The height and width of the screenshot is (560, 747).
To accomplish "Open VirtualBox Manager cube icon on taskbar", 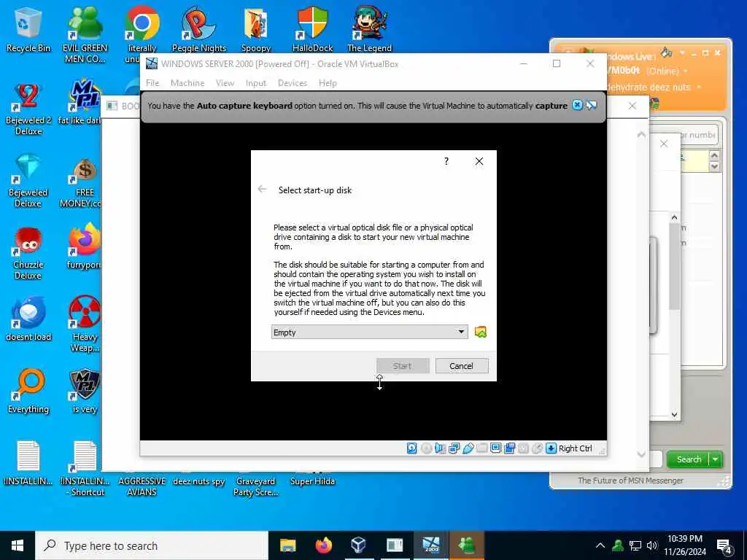I will tap(358, 545).
